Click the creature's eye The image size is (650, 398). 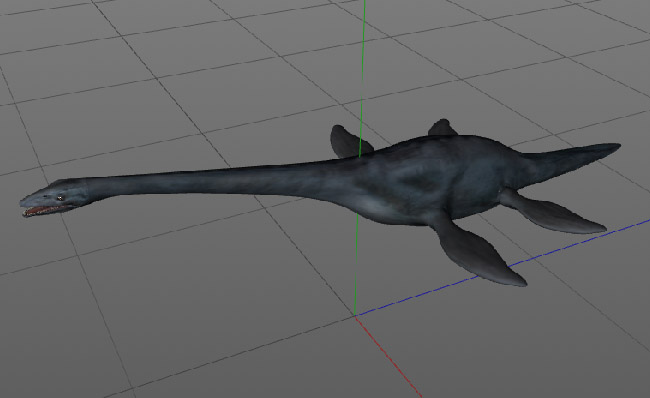click(x=61, y=198)
